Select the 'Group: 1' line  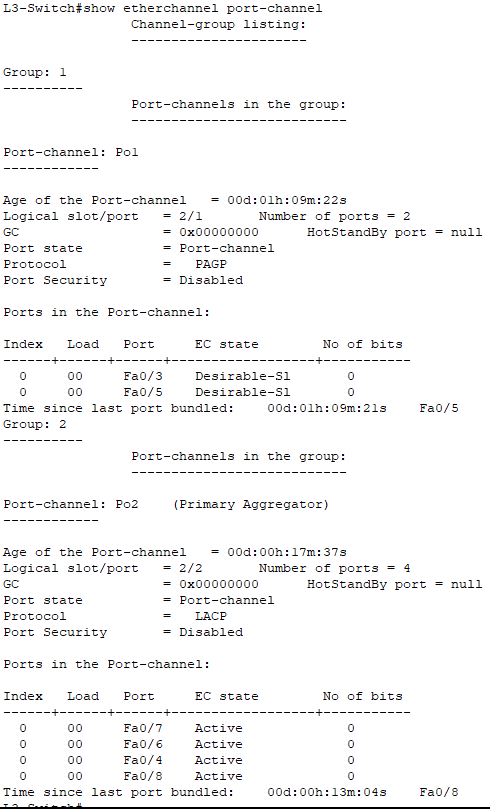(x=35, y=72)
